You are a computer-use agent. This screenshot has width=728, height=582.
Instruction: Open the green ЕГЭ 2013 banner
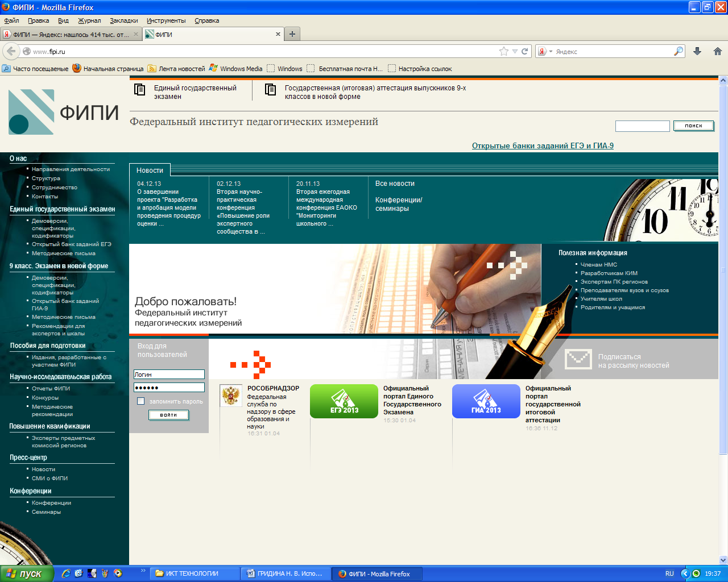click(344, 401)
